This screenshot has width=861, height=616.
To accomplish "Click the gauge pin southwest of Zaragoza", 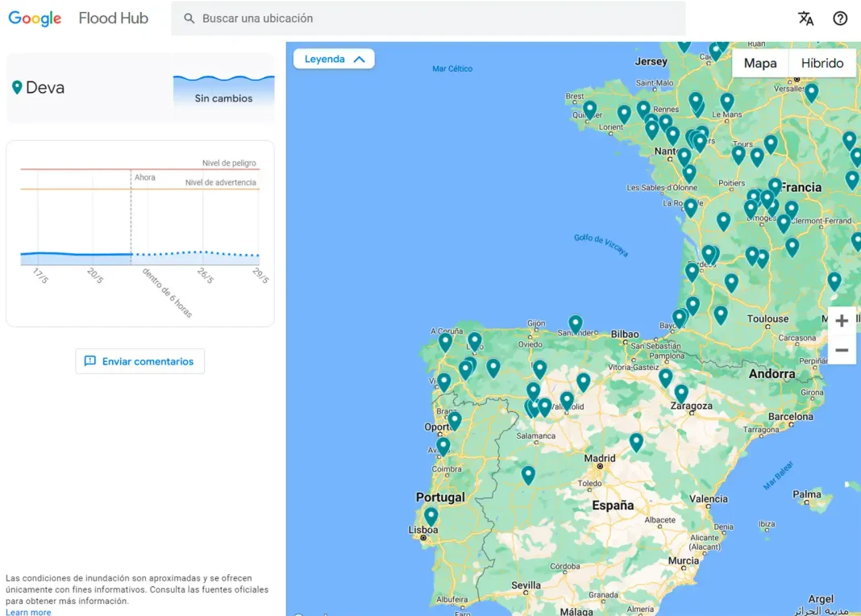I will 636,442.
